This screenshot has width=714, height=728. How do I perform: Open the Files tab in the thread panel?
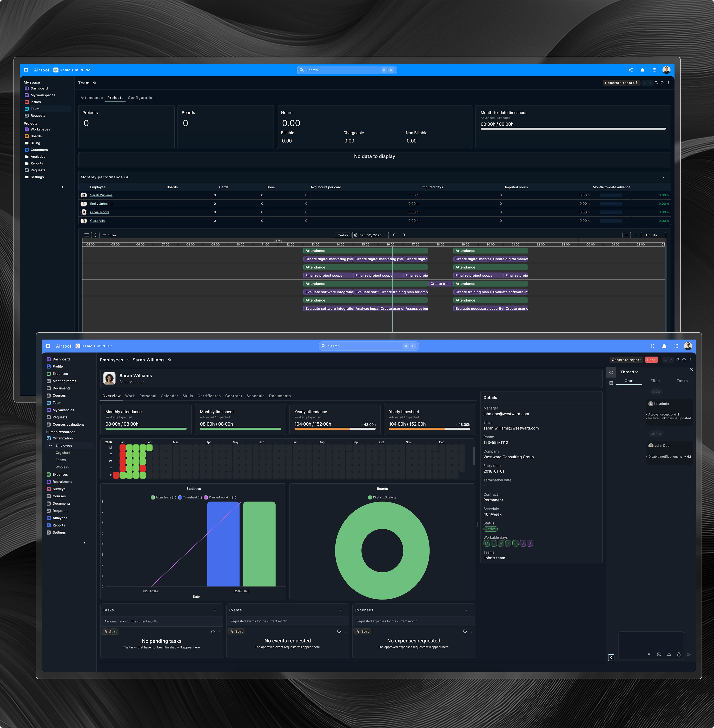(x=655, y=381)
